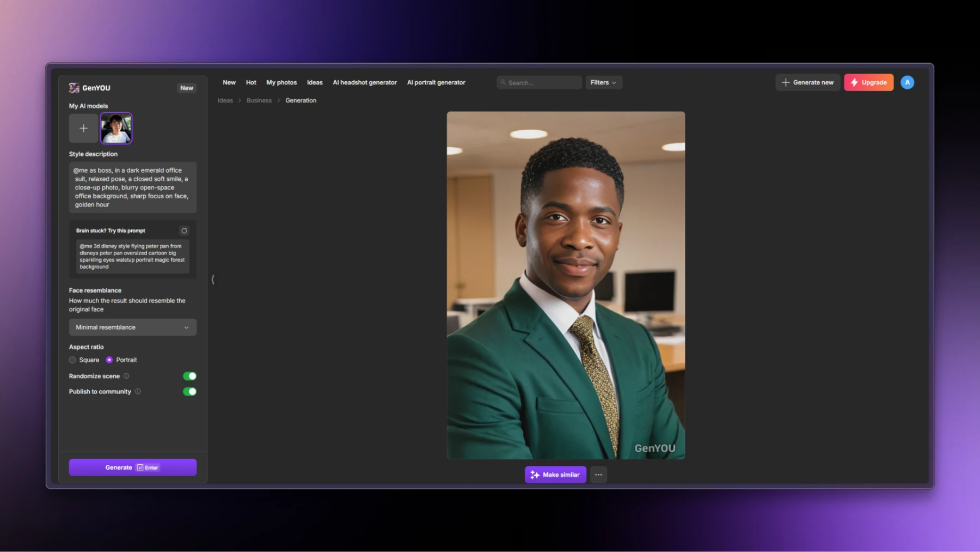Click info icon beside Randomize scene
Screen dimensions: 980x552
pos(126,376)
